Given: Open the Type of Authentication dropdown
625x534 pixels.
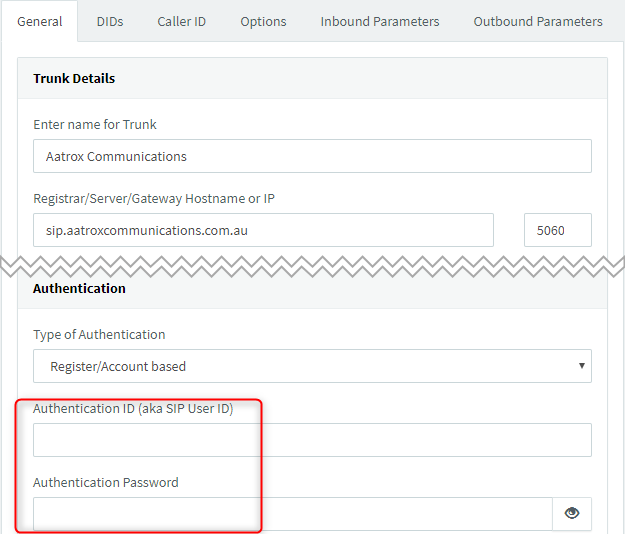Looking at the screenshot, I should pos(312,366).
